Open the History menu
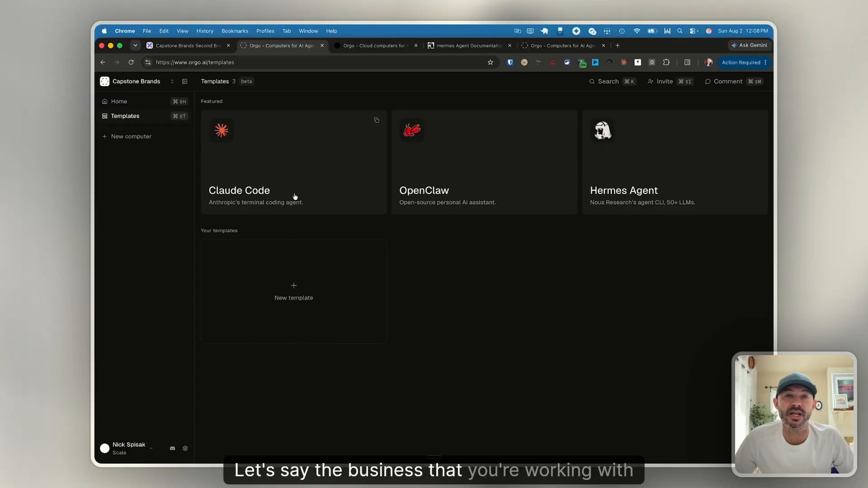Image resolution: width=868 pixels, height=488 pixels. click(205, 31)
